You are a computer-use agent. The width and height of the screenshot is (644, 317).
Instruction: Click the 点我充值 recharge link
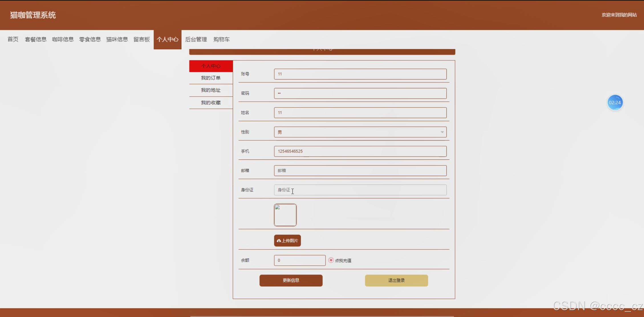[x=343, y=261]
